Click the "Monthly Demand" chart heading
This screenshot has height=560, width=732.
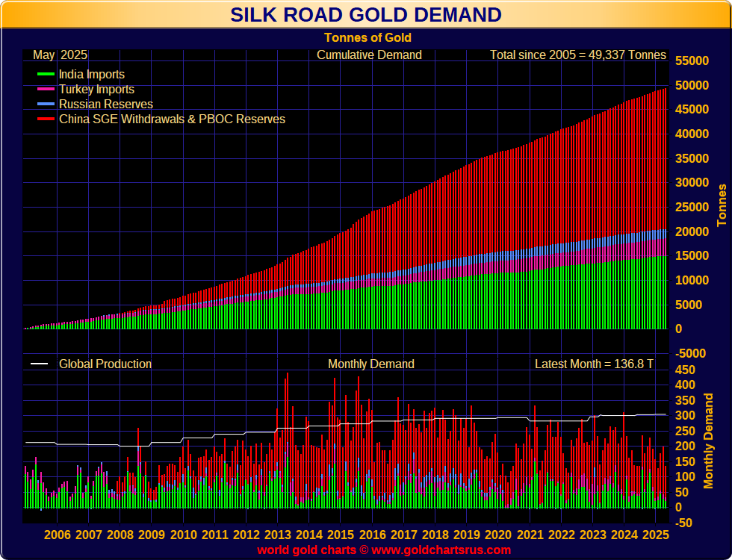click(x=370, y=364)
